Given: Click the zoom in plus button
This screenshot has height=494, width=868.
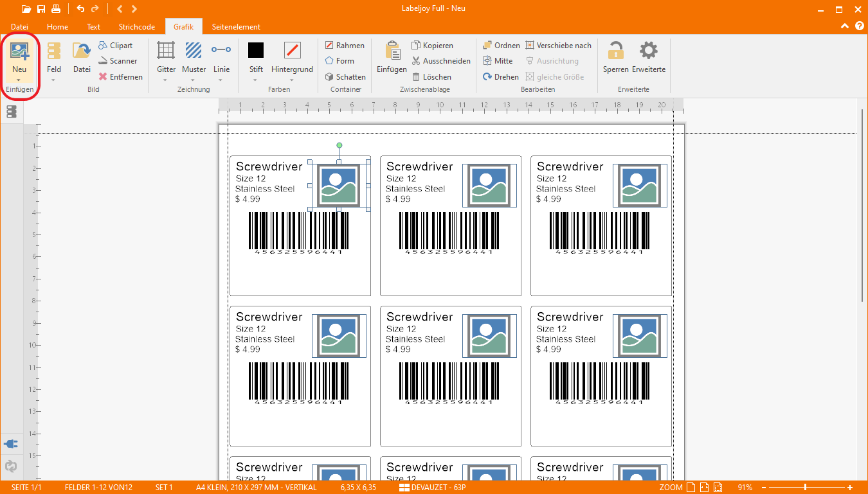Looking at the screenshot, I should 850,488.
